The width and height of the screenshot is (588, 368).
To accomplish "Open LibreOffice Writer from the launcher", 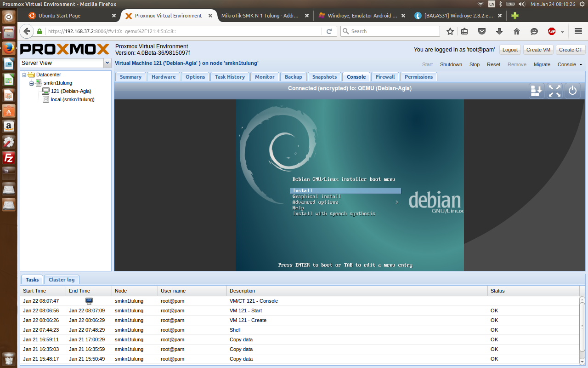I will click(x=9, y=64).
